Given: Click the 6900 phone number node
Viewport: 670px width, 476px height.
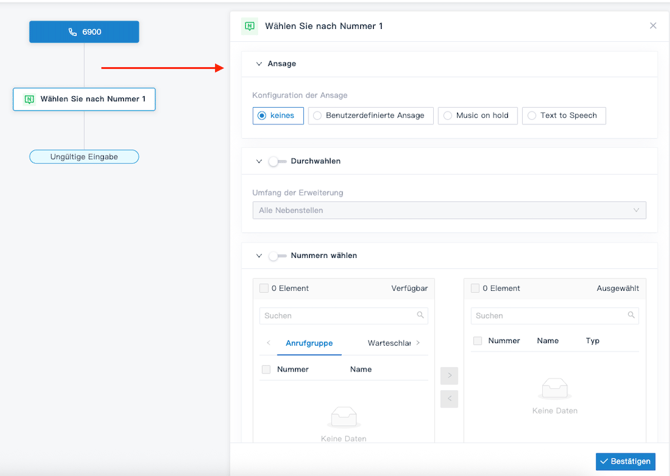Looking at the screenshot, I should (x=84, y=32).
